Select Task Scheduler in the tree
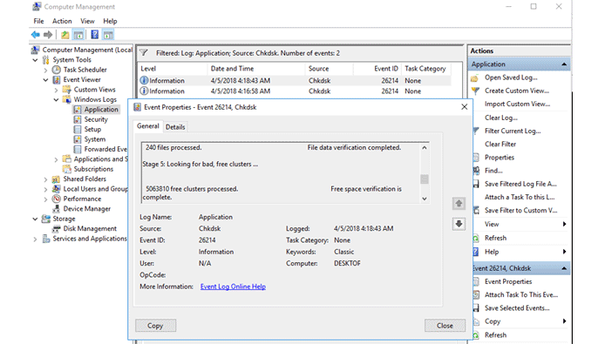 pyautogui.click(x=85, y=70)
